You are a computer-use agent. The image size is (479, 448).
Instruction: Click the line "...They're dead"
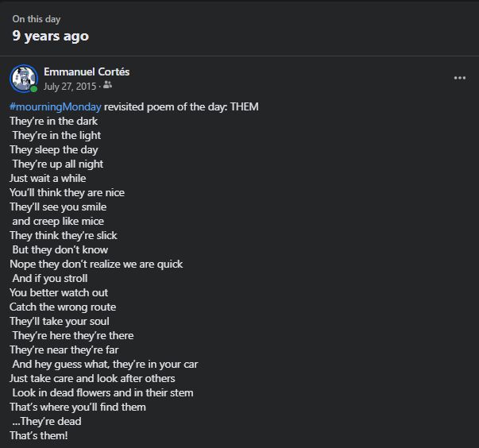pos(47,422)
